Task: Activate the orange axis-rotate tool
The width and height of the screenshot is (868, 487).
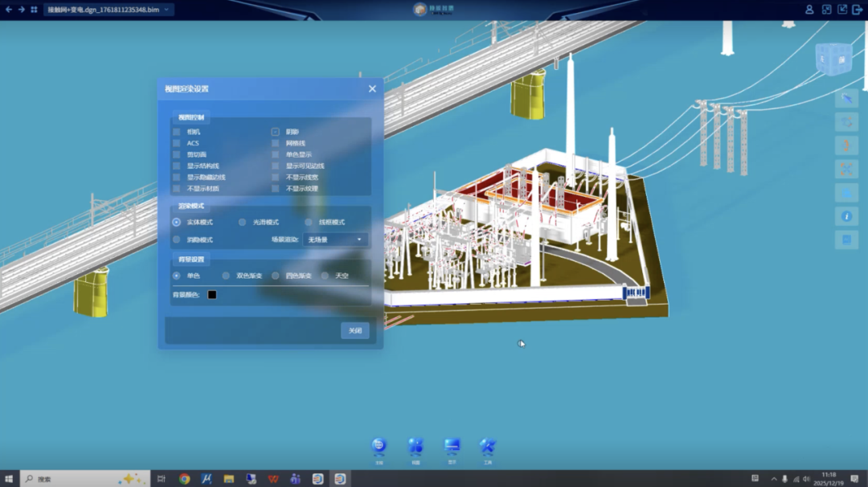Action: click(x=846, y=145)
